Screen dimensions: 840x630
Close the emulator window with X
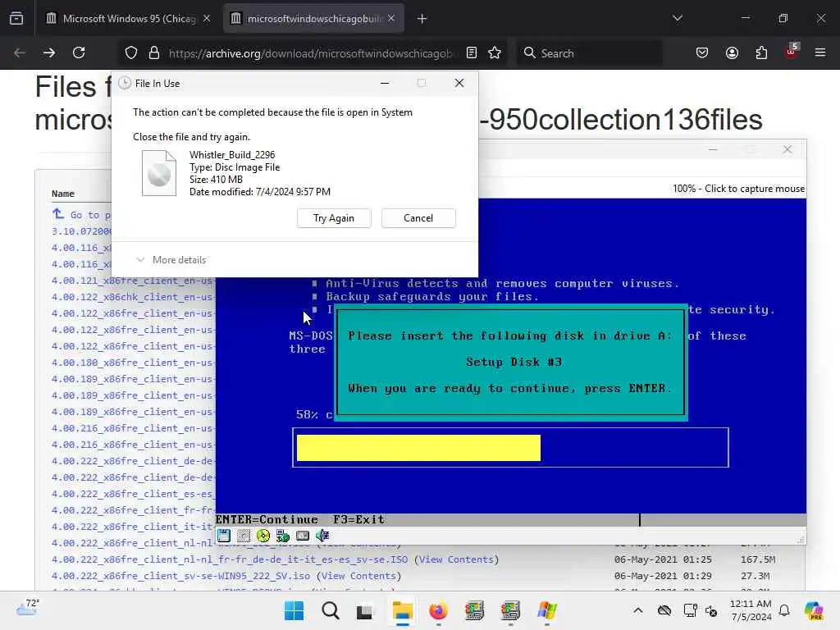(787, 149)
